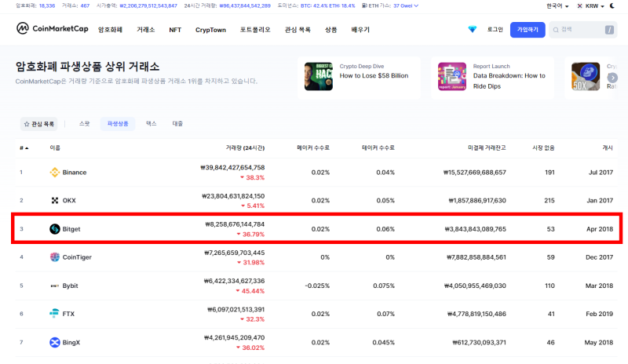Switch to the 덱스 tab

[x=151, y=124]
